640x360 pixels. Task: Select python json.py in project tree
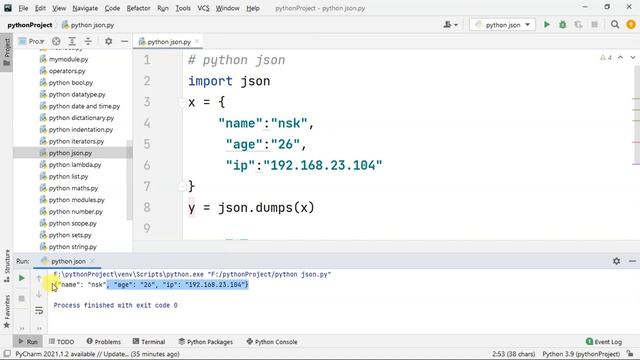point(70,153)
